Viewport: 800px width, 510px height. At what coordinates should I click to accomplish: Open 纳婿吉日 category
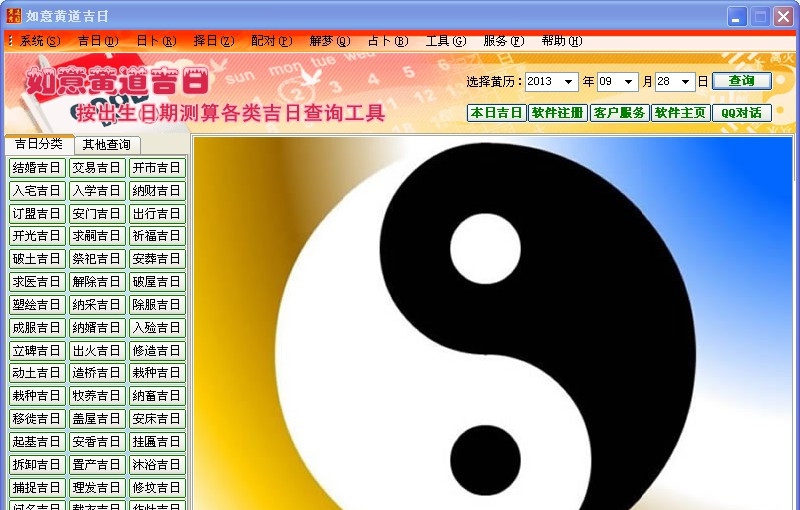[97, 327]
